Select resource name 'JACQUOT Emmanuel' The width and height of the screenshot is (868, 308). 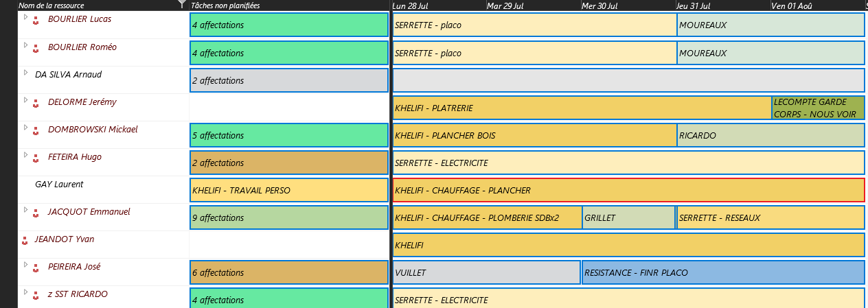tap(89, 211)
